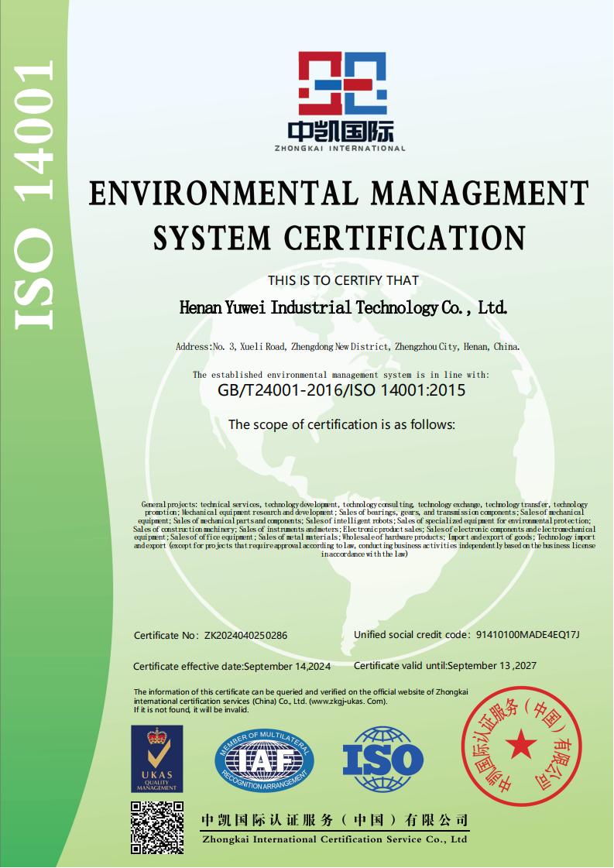Click the standard GB/T24001-2016/ISO 14001:2015
The width and height of the screenshot is (614, 868).
click(341, 390)
